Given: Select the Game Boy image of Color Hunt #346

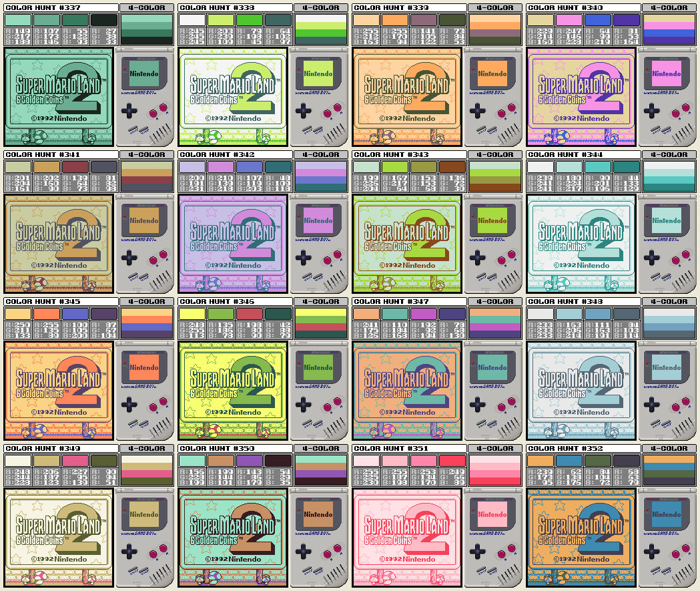Looking at the screenshot, I should click(x=319, y=391).
